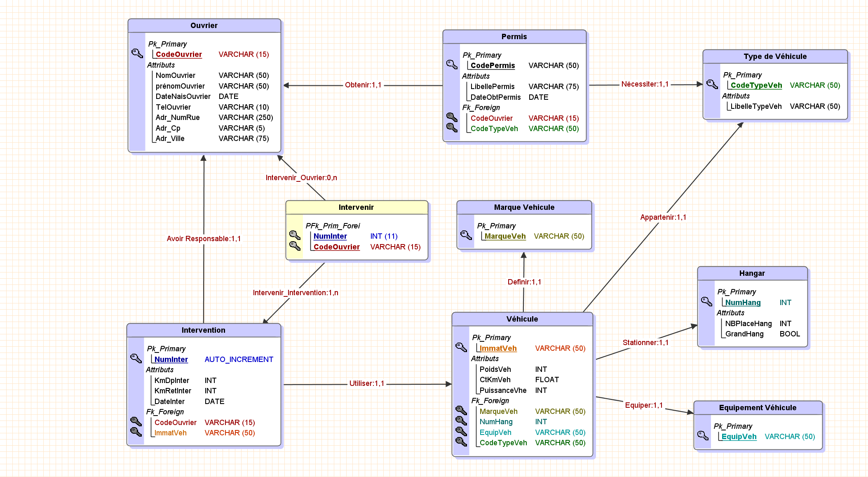The height and width of the screenshot is (477, 868).
Task: Select the Véhicule table header
Action: click(x=522, y=319)
